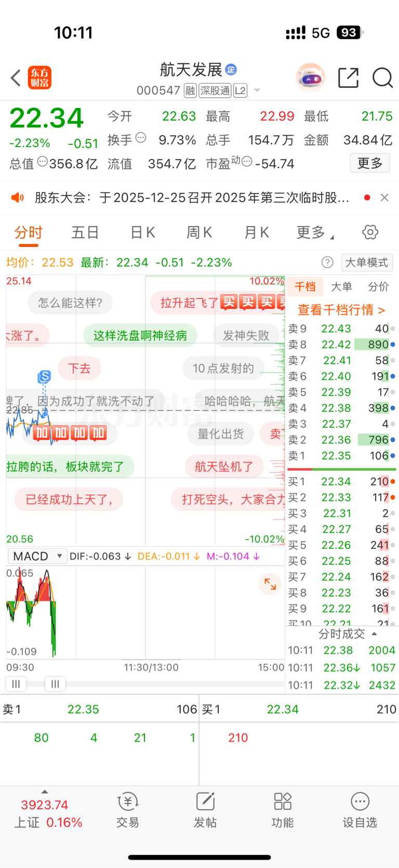Tap the 市盈 info bubble icon
399x868 pixels.
pos(247,162)
